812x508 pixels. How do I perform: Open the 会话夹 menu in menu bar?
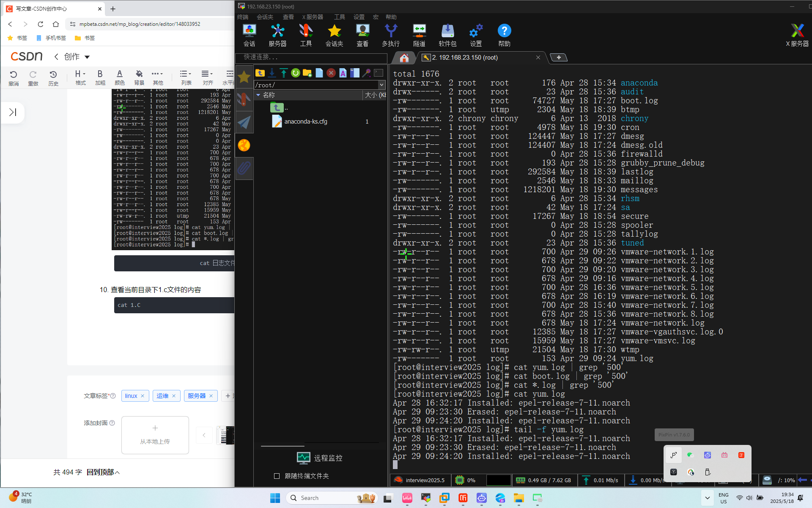pos(265,17)
